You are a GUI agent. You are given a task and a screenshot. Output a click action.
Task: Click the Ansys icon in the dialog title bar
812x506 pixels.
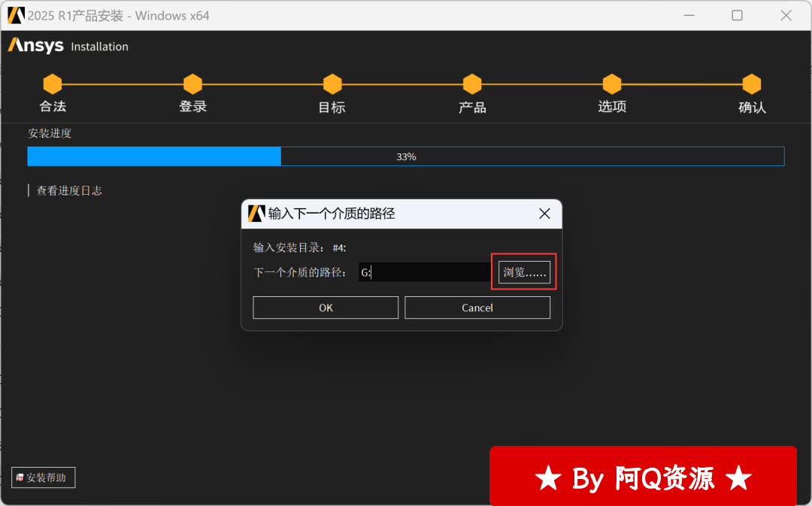pos(256,214)
